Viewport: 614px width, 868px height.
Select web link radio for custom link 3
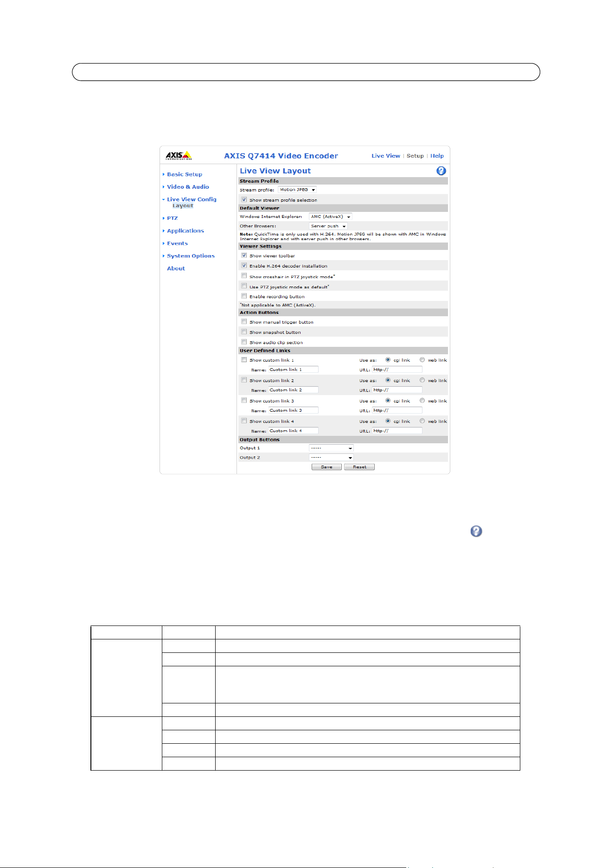422,401
